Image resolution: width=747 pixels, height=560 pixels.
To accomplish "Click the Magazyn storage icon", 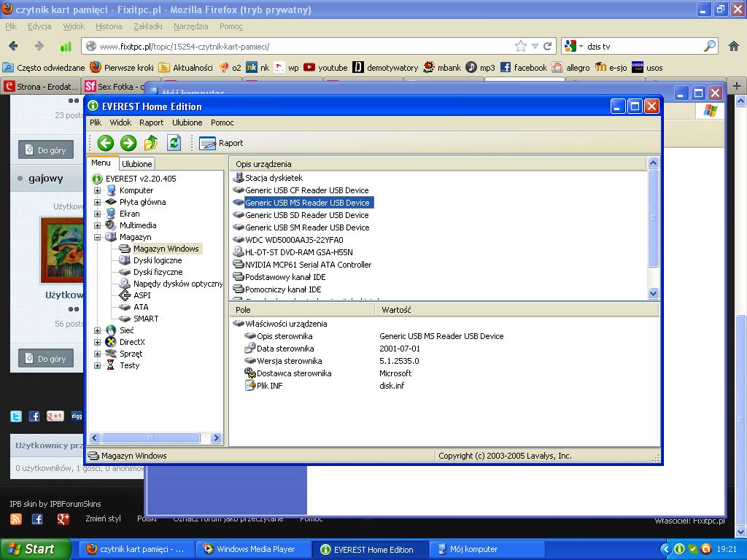I will pos(111,237).
